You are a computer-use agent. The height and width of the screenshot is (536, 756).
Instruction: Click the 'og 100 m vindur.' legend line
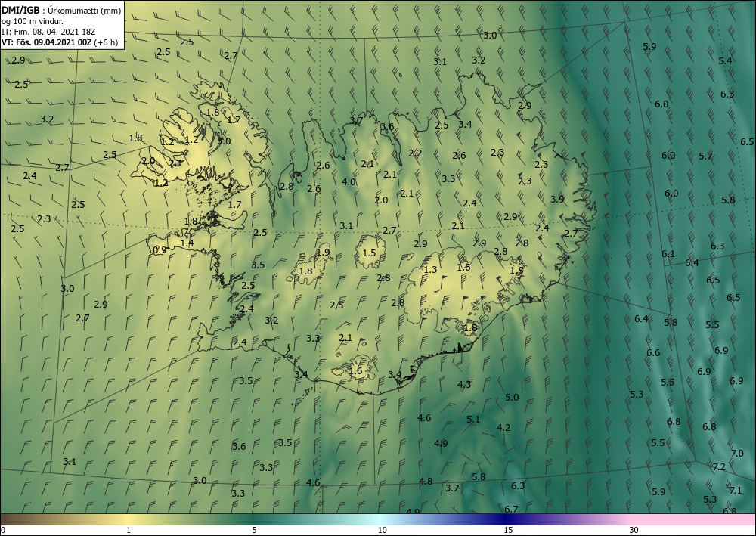click(x=33, y=21)
